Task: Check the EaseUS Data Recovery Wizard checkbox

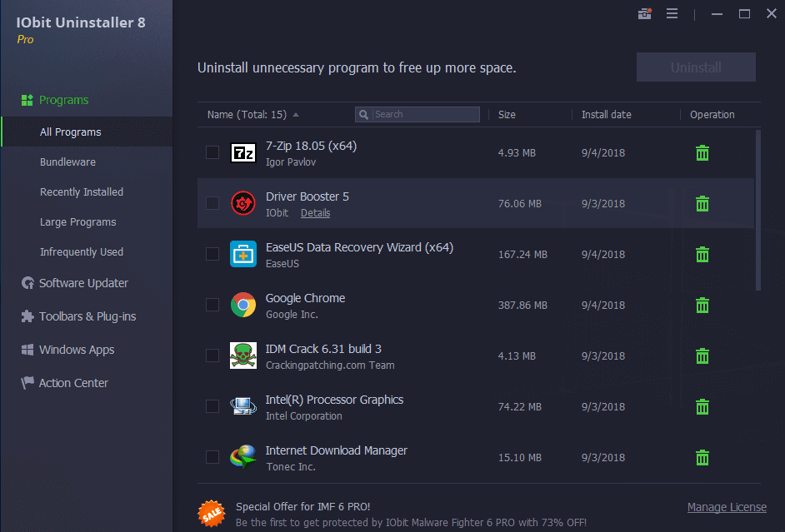Action: pyautogui.click(x=212, y=254)
